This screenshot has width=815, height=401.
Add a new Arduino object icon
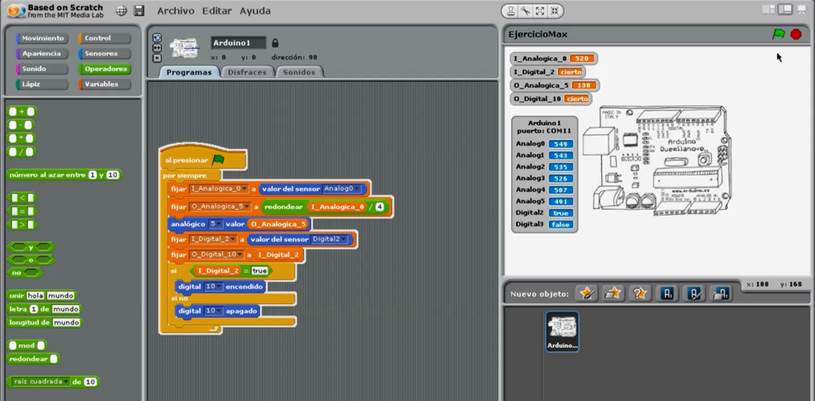[x=667, y=294]
